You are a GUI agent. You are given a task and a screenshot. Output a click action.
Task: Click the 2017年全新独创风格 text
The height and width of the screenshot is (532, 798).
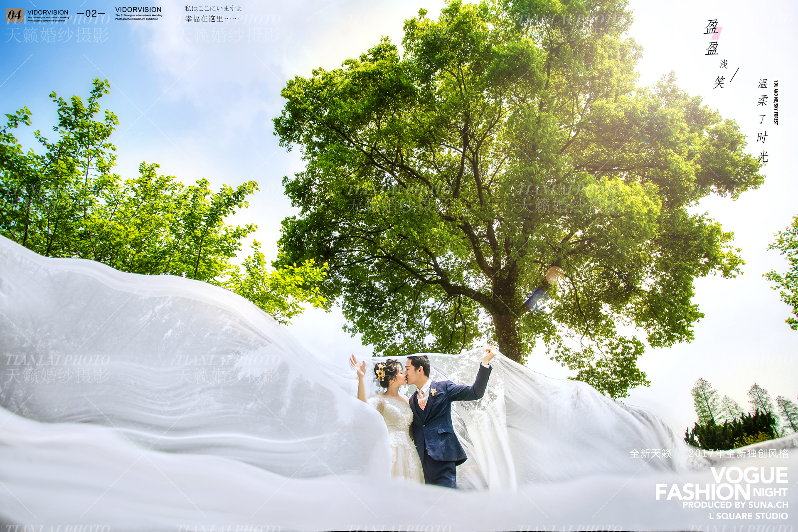[738, 453]
